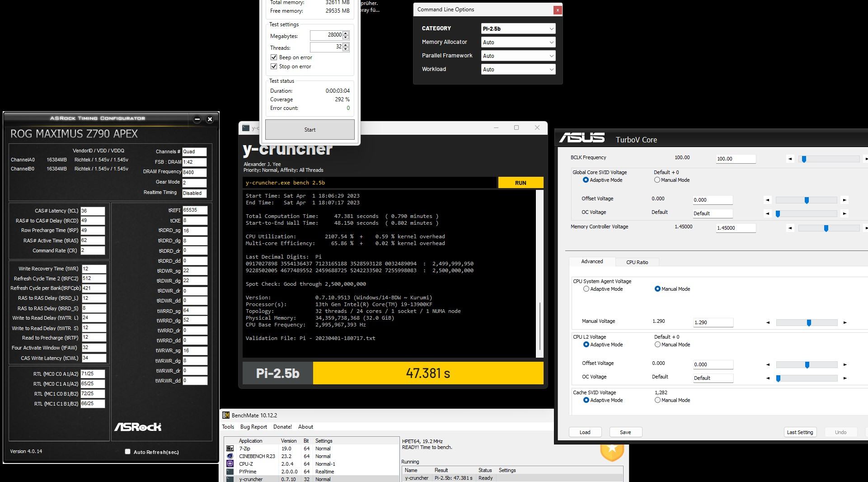Image resolution: width=868 pixels, height=482 pixels.
Task: Toggle Beep on error checkbox
Action: (x=273, y=57)
